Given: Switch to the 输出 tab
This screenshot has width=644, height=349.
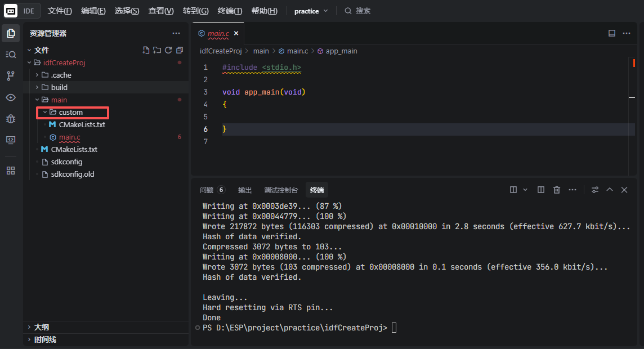Looking at the screenshot, I should point(245,190).
